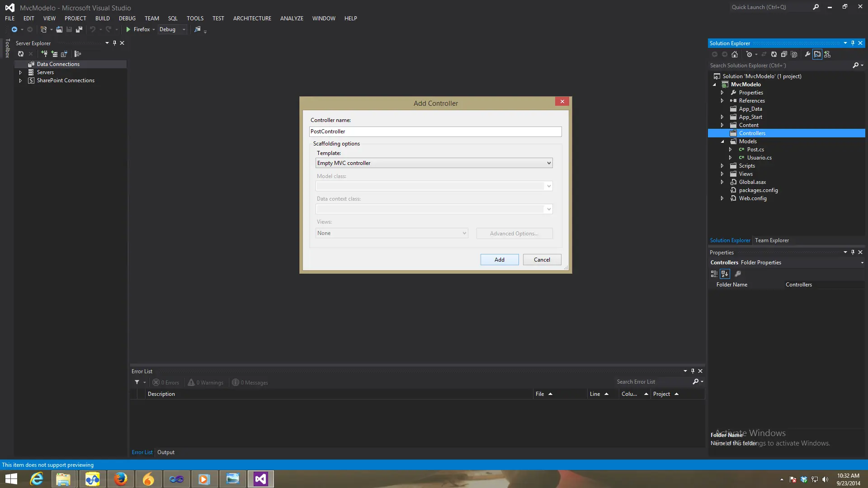Close the Add Controller dialog
Image resolution: width=868 pixels, height=488 pixels.
coord(562,102)
